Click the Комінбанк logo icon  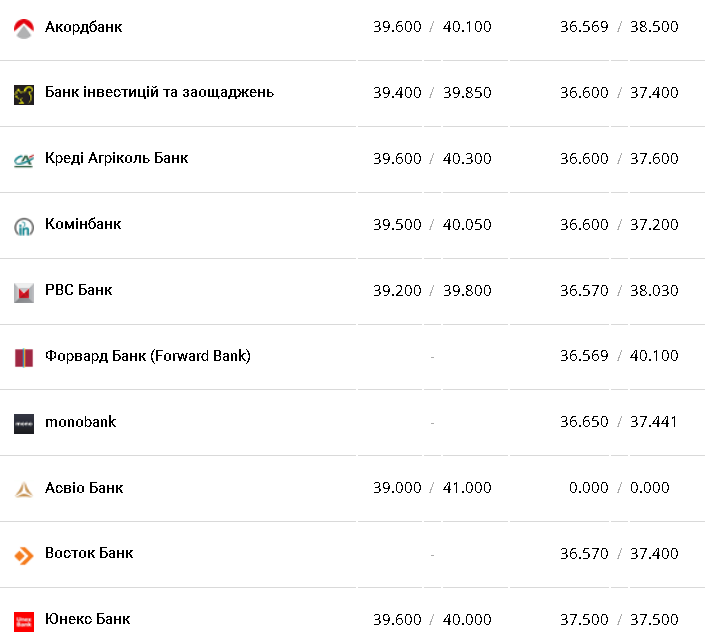(x=24, y=226)
